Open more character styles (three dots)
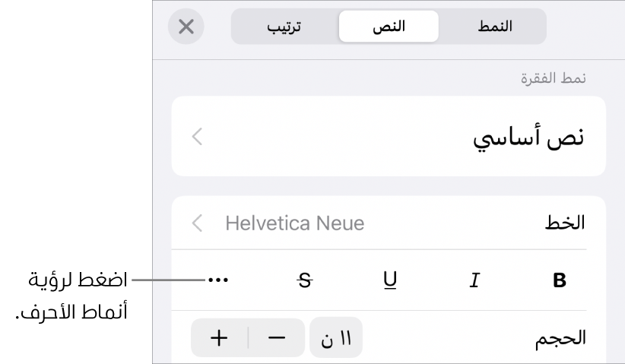The image size is (625, 364). (218, 280)
